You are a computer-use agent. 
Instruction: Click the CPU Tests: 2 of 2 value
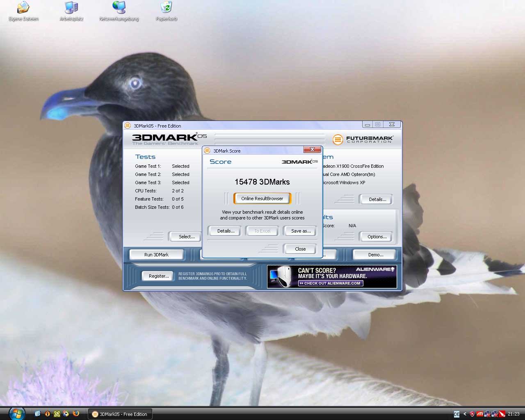(178, 191)
